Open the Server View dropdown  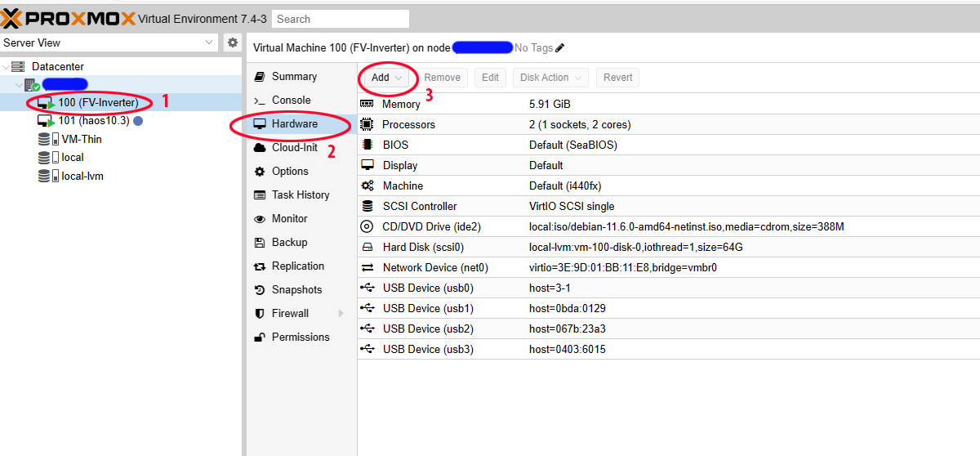(109, 42)
